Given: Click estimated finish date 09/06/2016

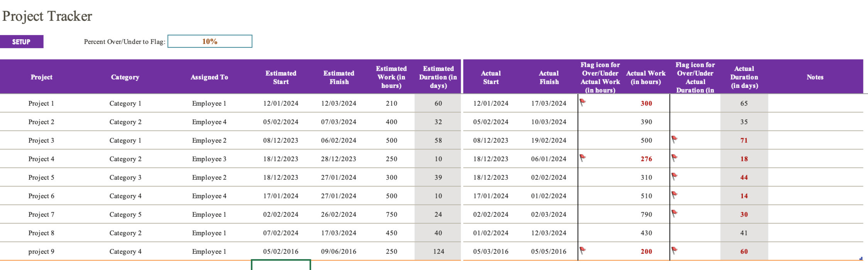Looking at the screenshot, I should coord(339,251).
